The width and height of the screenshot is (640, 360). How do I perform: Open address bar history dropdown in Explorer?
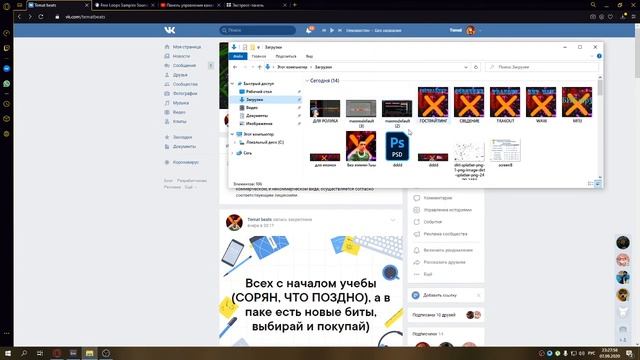pyautogui.click(x=466, y=67)
